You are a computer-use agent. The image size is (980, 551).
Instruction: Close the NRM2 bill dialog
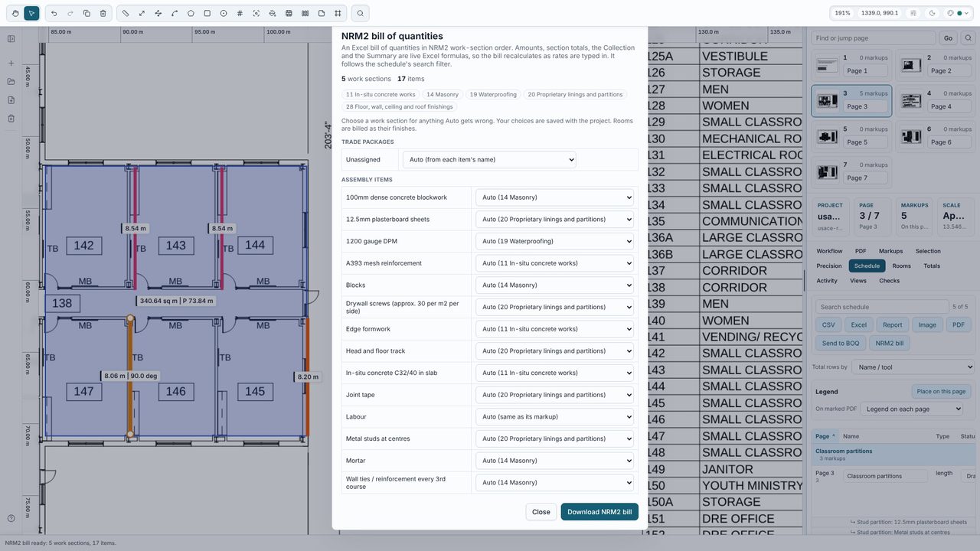pos(541,512)
